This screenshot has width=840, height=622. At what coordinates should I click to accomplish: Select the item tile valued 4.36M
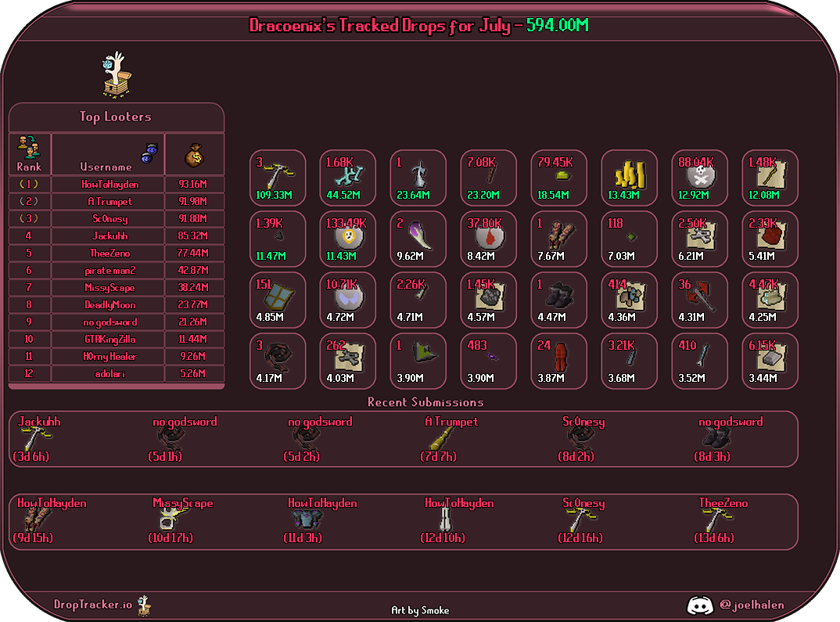tap(630, 300)
